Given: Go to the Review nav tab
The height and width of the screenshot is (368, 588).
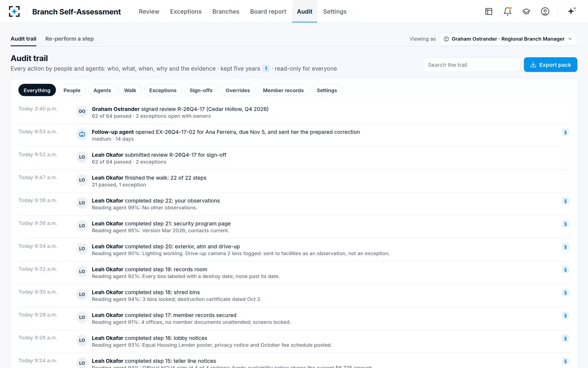Looking at the screenshot, I should click(149, 11).
